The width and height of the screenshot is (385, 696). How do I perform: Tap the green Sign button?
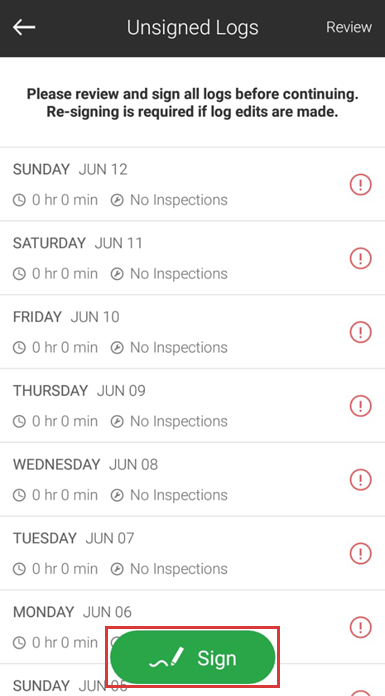point(193,657)
